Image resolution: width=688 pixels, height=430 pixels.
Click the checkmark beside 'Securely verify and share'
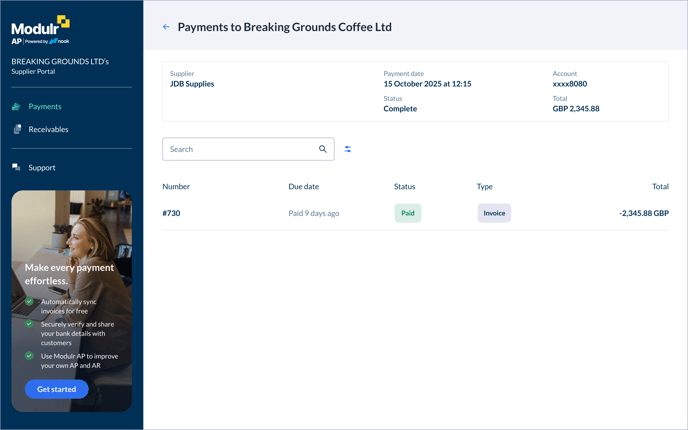pos(29,324)
